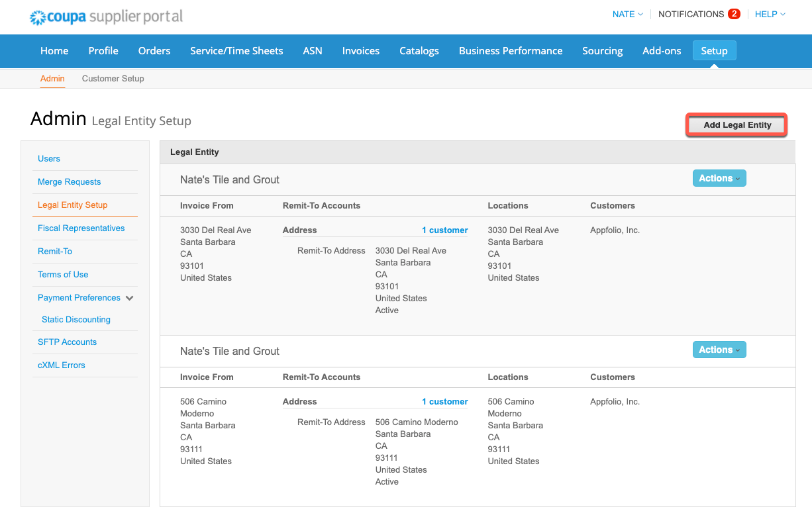Select the Customer Setup subtab

pyautogui.click(x=113, y=78)
